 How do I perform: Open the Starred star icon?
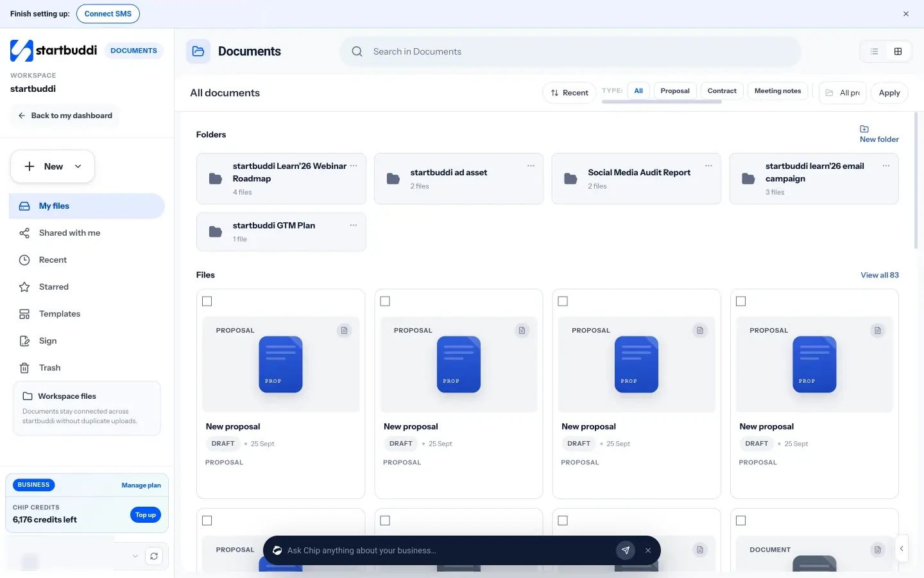coord(24,287)
